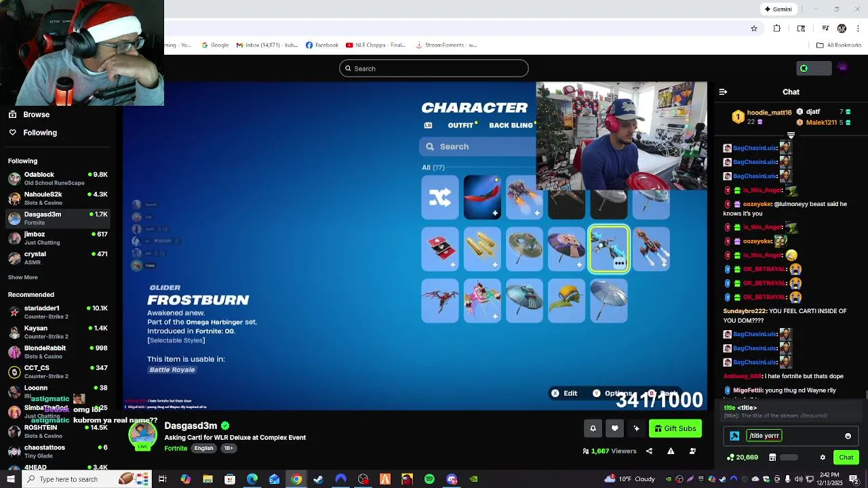Open Steam from the taskbar
Screen dimensions: 868x488
pos(318,479)
